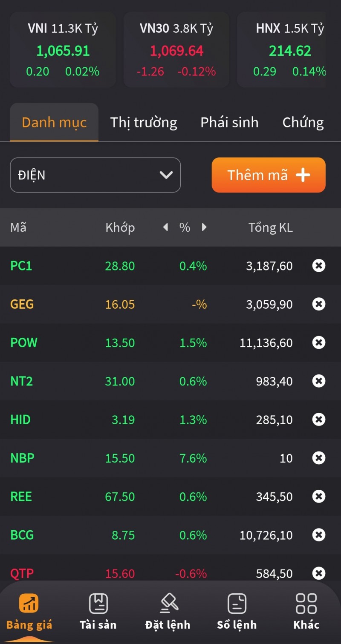Open the VN30 index card
The image size is (341, 644).
pos(176,50)
